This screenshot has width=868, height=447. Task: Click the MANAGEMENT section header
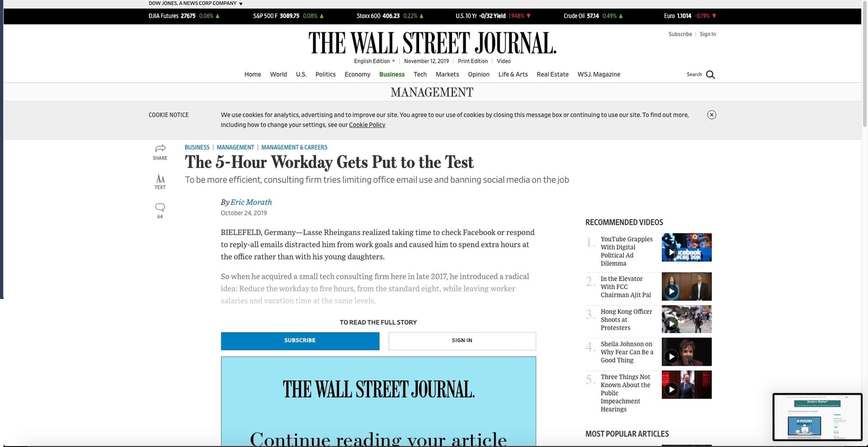432,92
